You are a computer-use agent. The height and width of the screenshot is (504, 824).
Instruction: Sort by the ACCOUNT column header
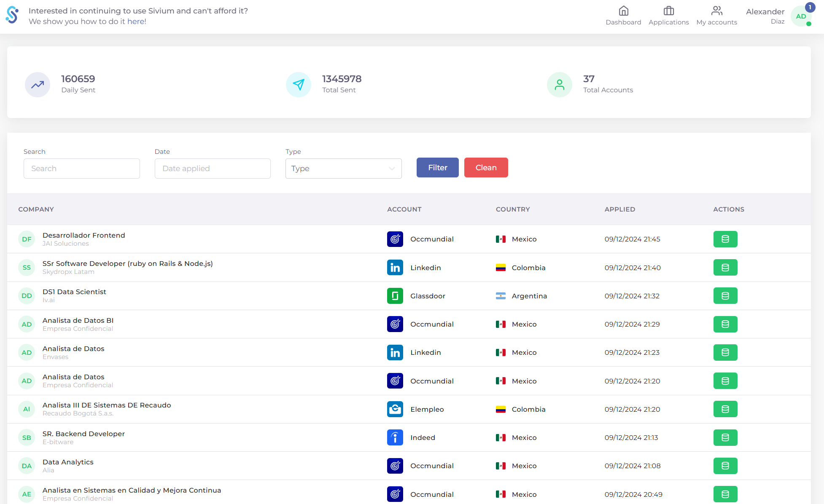pyautogui.click(x=404, y=209)
